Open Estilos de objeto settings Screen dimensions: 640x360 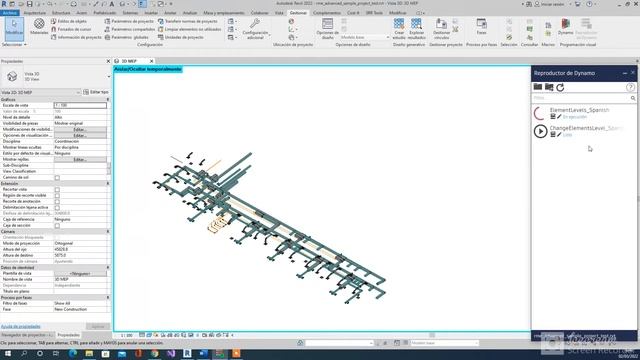pos(69,21)
